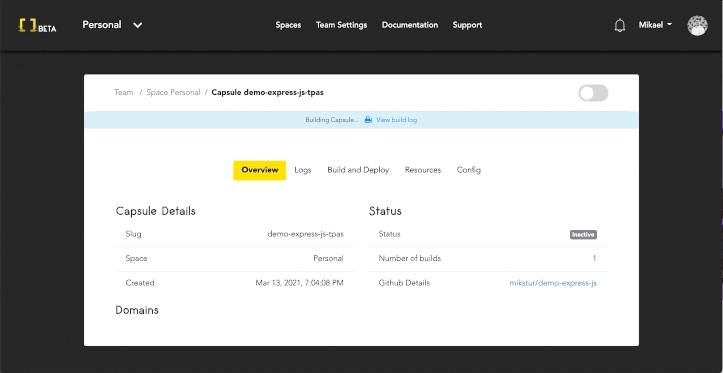This screenshot has height=373, width=723.
Task: Click the user avatar picture
Action: (x=697, y=25)
